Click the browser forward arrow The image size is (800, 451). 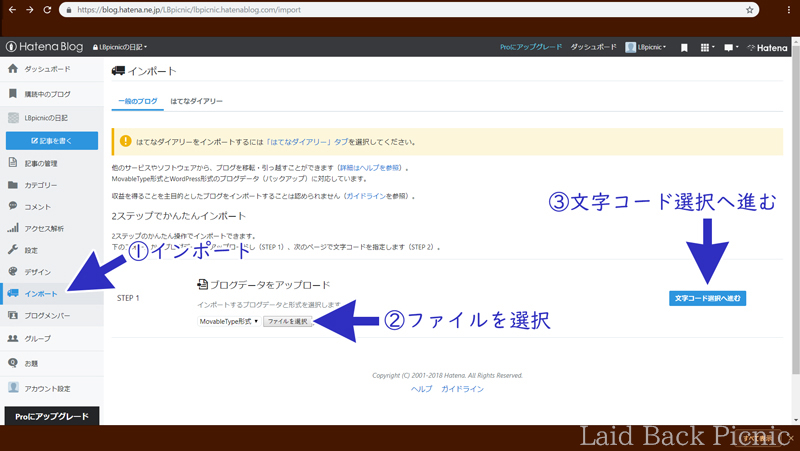coord(30,10)
